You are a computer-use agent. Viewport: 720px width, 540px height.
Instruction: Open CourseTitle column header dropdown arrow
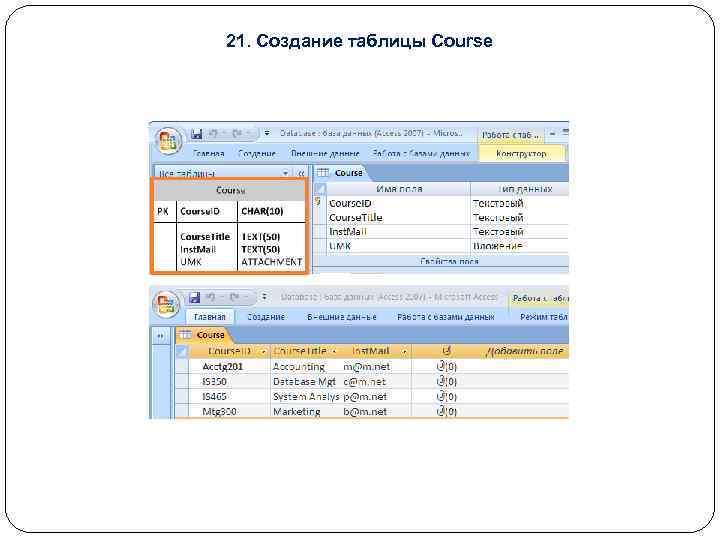pyautogui.click(x=334, y=352)
